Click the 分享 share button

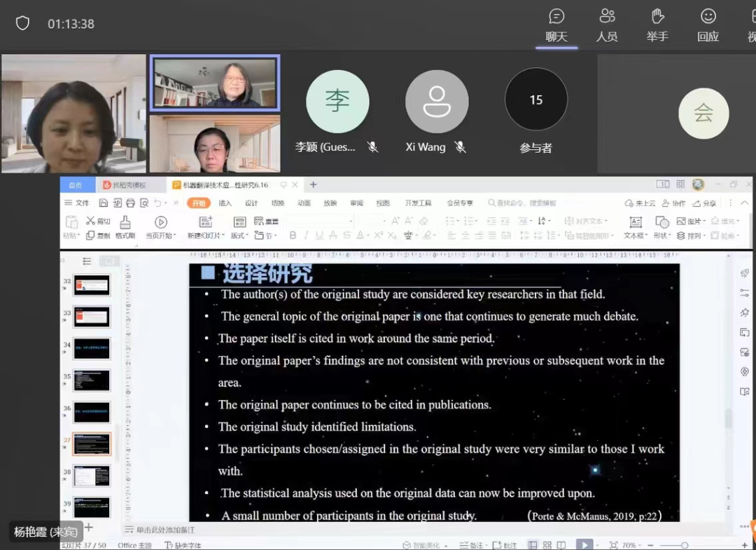click(705, 203)
